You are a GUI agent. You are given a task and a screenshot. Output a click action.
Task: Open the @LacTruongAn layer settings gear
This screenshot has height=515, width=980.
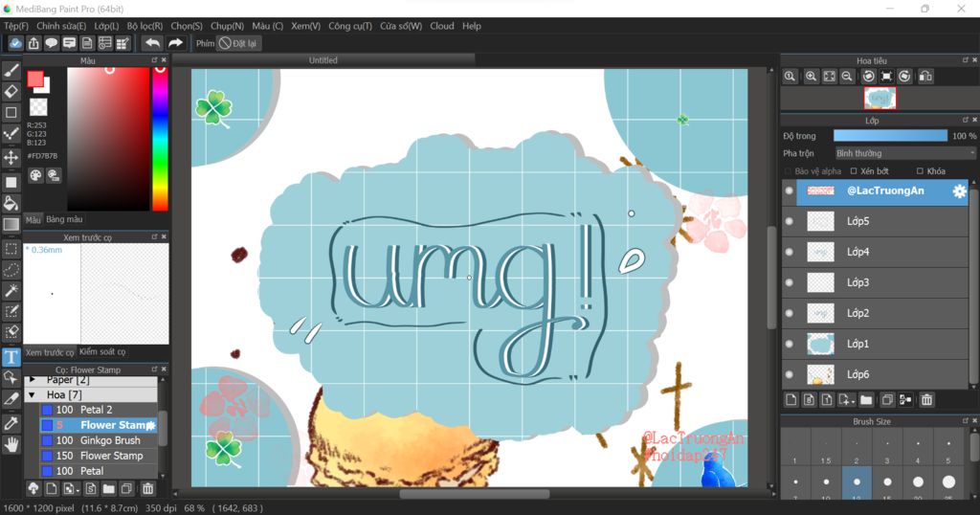[x=959, y=191]
